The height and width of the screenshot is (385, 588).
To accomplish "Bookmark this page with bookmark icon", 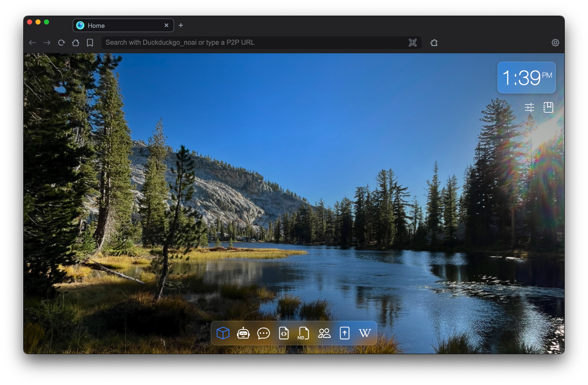I will coord(90,43).
